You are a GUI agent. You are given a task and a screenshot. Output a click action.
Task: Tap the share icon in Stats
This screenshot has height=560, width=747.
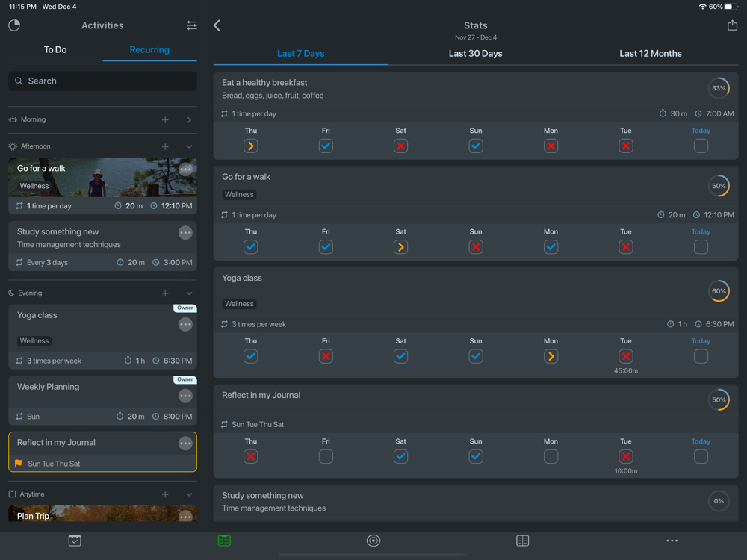pyautogui.click(x=732, y=25)
